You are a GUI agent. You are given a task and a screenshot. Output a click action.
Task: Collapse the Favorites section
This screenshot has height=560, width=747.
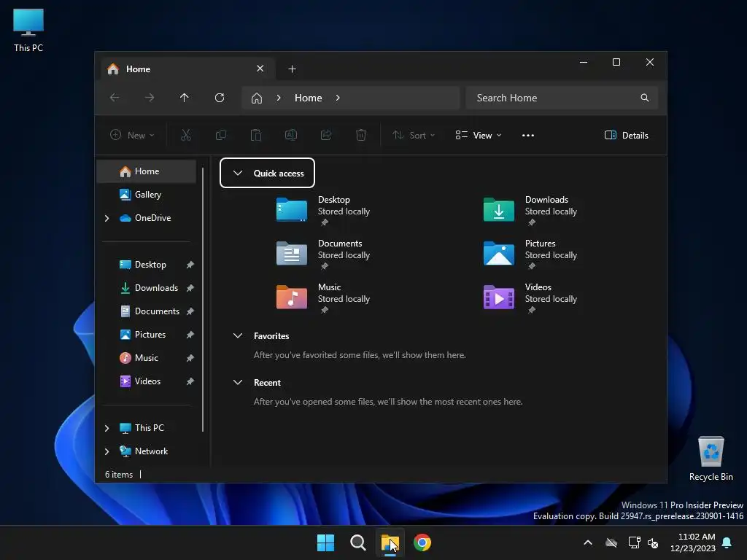click(238, 335)
